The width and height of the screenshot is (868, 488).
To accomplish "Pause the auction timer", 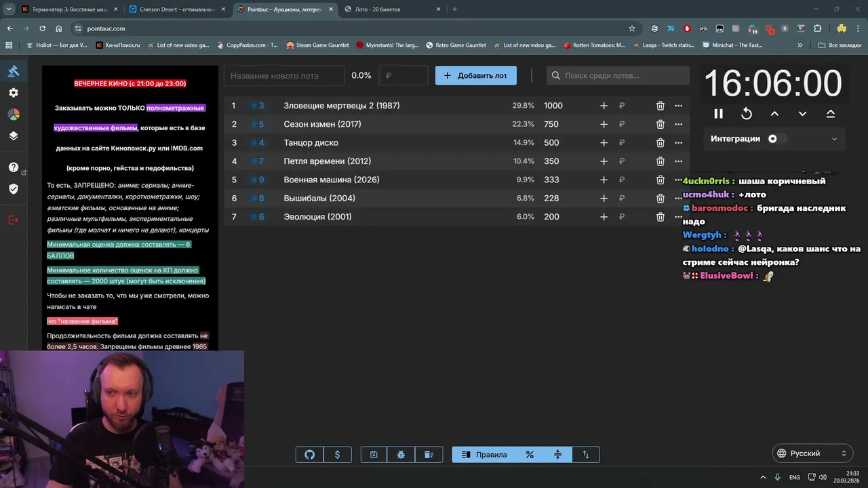I will [719, 114].
